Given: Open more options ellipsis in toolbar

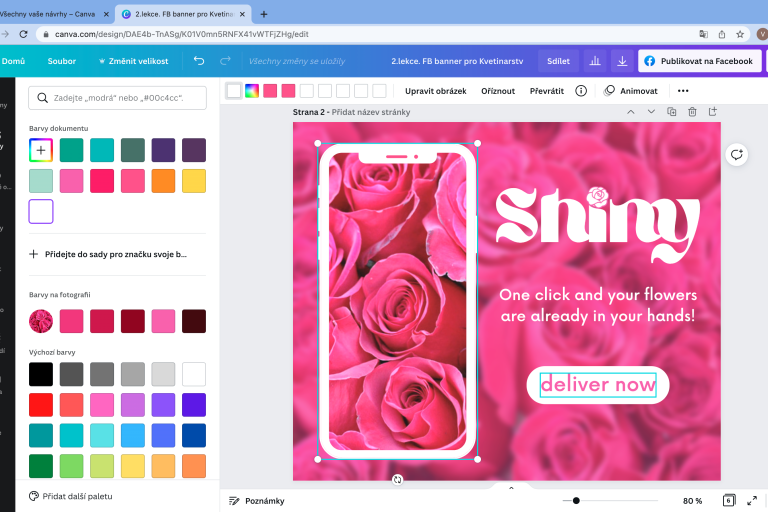Looking at the screenshot, I should [683, 91].
